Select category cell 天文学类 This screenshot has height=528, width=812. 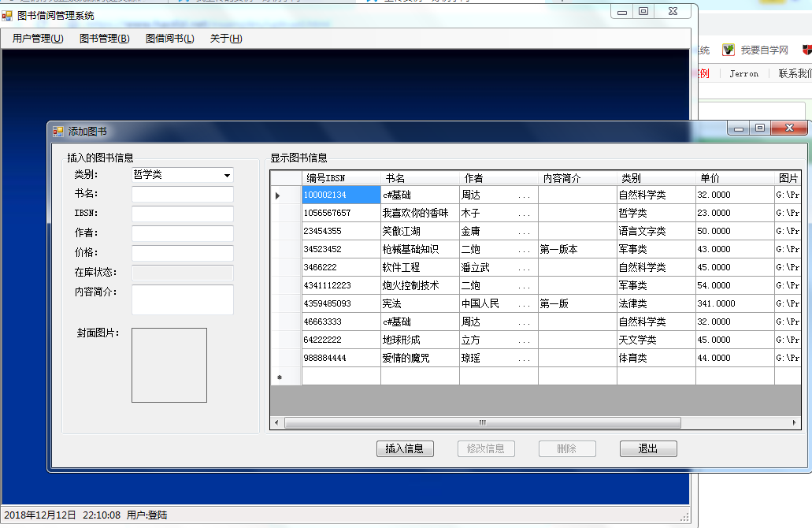[x=656, y=340]
